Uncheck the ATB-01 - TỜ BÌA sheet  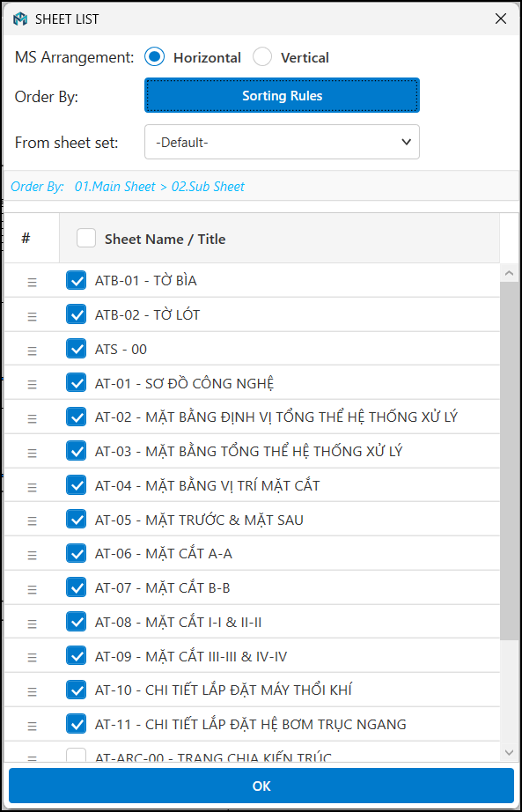(76, 281)
